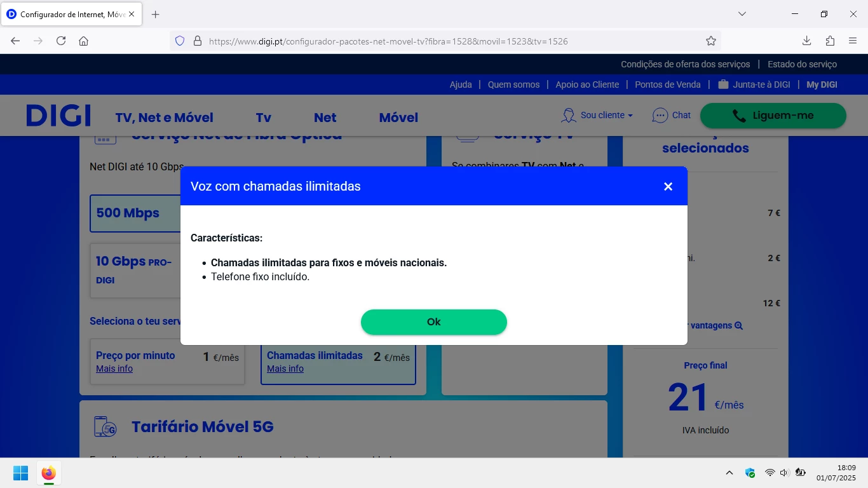
Task: Close the Configurador de Internet tab
Action: pyautogui.click(x=132, y=14)
